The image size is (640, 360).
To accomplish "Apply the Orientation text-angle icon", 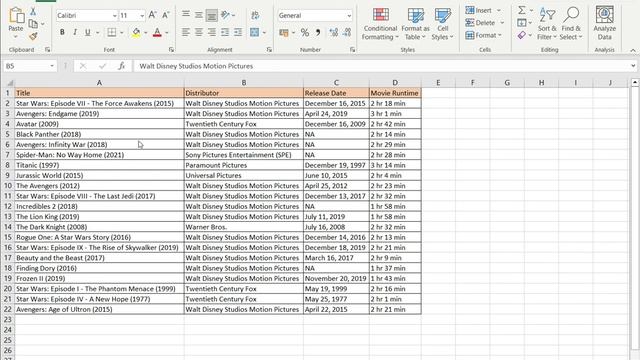I will tap(225, 16).
